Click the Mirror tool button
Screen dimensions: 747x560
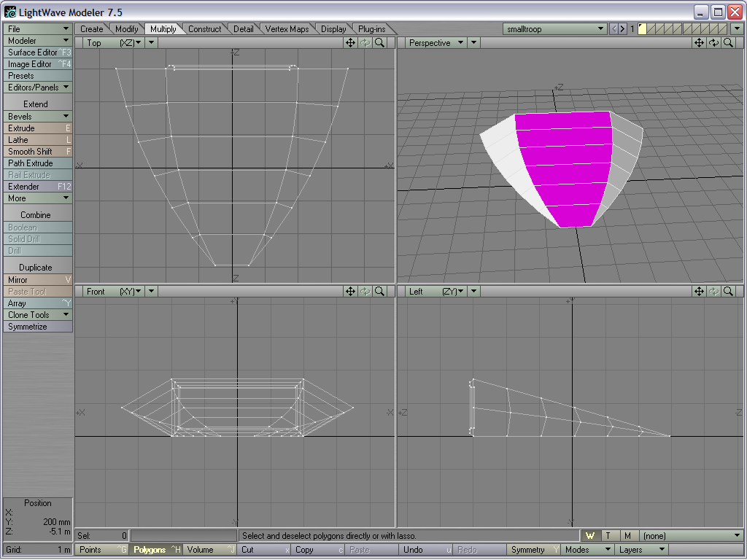[x=37, y=280]
